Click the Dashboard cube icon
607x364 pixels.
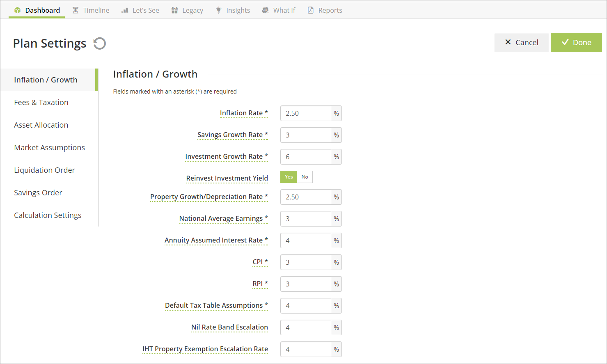point(17,10)
